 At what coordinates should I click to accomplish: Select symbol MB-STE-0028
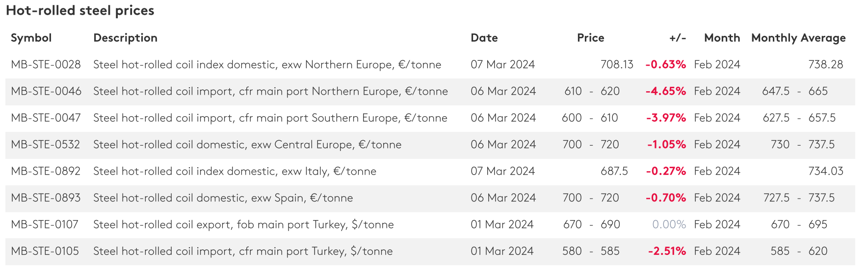pos(46,65)
